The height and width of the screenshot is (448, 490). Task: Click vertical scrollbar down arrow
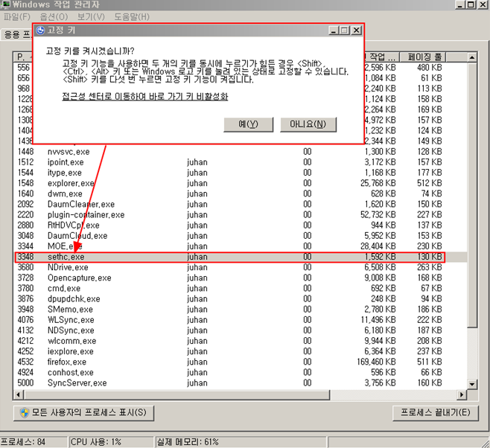tap(472, 384)
